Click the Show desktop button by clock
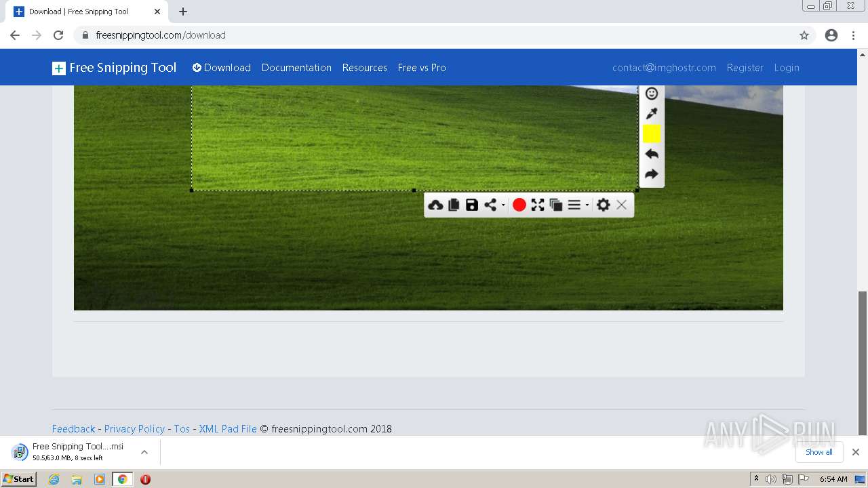This screenshot has height=488, width=868. coord(861,479)
